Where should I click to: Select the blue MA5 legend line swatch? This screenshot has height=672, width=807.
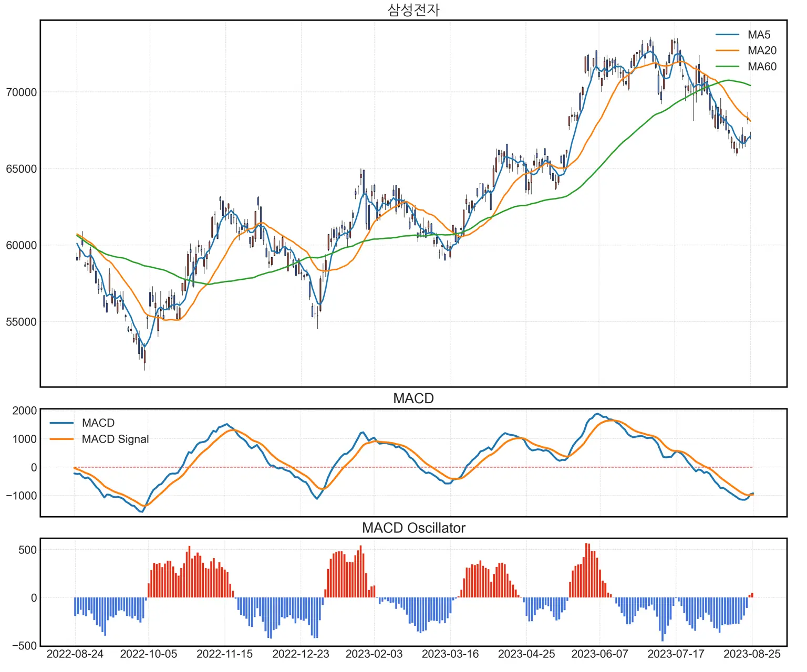pyautogui.click(x=727, y=35)
